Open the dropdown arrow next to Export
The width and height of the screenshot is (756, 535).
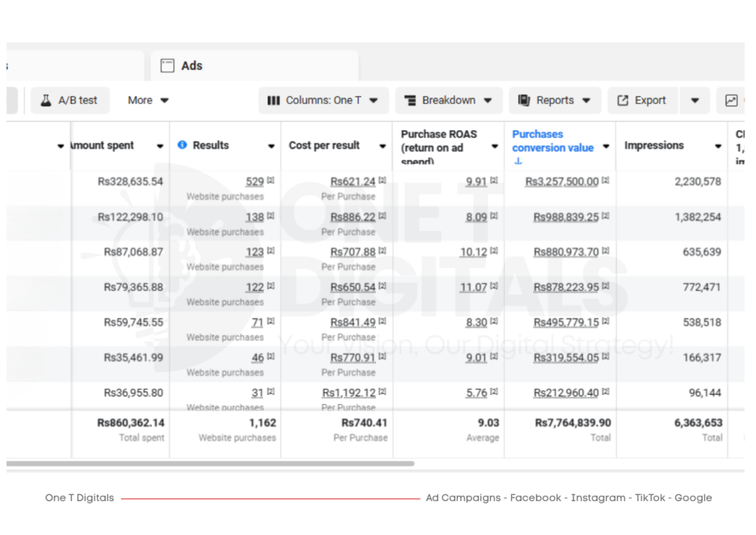pyautogui.click(x=695, y=100)
